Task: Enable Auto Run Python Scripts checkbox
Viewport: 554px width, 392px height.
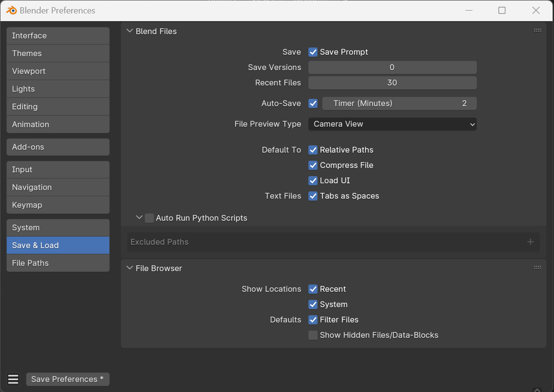Action: point(150,218)
